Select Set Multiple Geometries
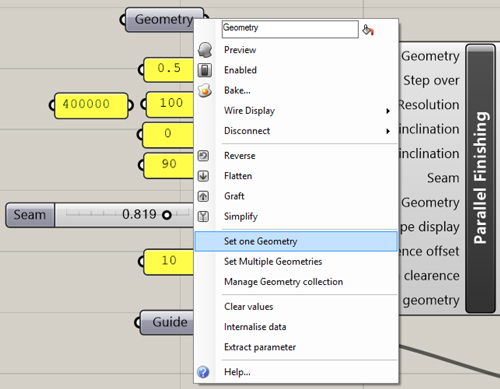This screenshot has height=389, width=500. 296,262
